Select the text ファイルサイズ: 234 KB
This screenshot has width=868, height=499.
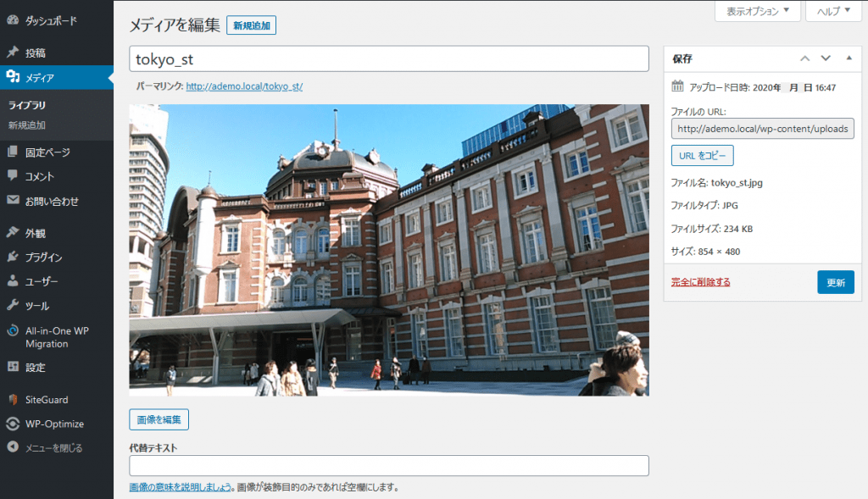point(711,229)
